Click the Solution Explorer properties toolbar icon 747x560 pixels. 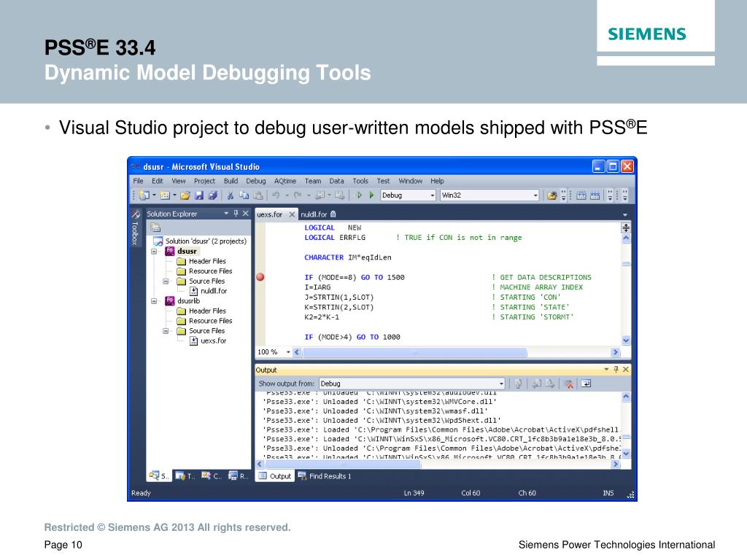coord(155,227)
